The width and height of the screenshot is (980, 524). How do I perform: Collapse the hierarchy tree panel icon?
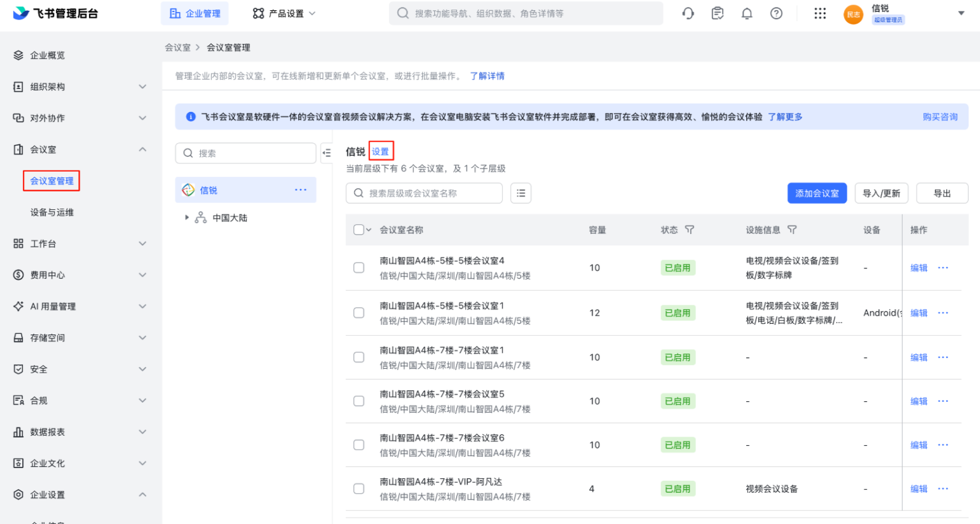(x=327, y=153)
